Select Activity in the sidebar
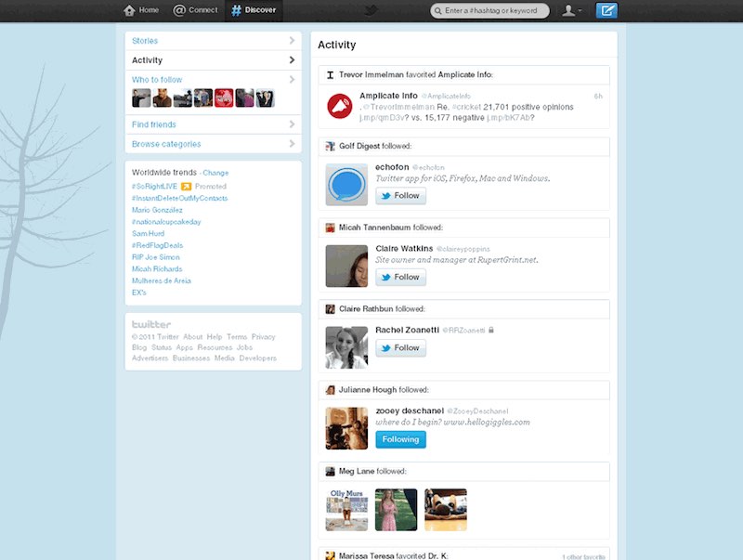 pyautogui.click(x=214, y=60)
